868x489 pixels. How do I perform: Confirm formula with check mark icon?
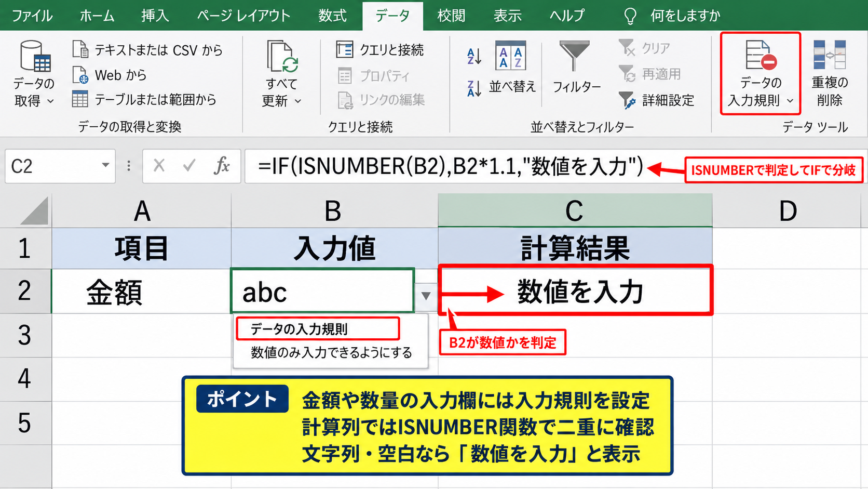click(189, 166)
